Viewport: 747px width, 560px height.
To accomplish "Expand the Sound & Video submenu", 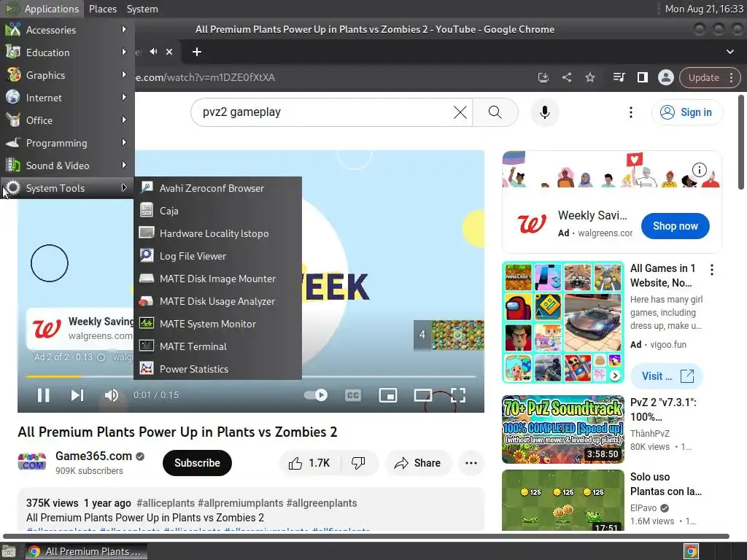I will [x=67, y=166].
